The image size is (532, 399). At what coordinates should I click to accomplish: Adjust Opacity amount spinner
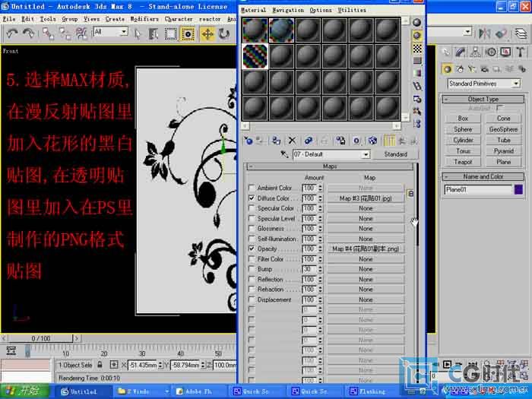coord(320,249)
